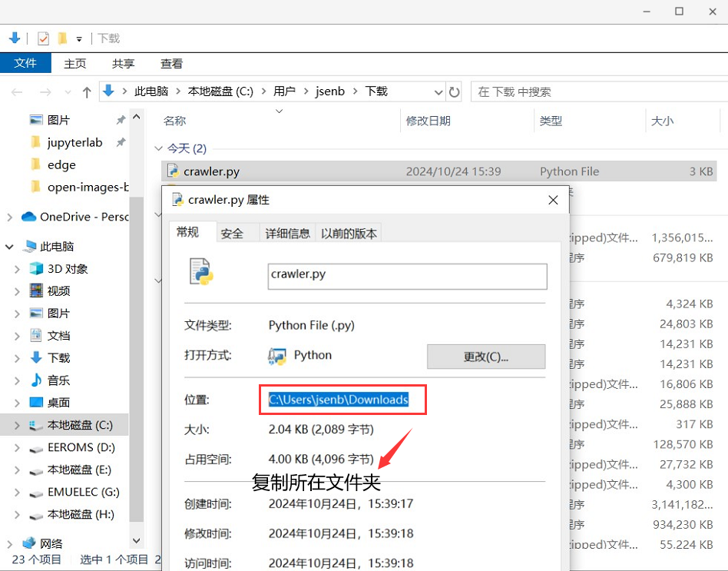Expand the 本地磁盘 (C:) tree node
The height and width of the screenshot is (571, 728).
pyautogui.click(x=18, y=425)
